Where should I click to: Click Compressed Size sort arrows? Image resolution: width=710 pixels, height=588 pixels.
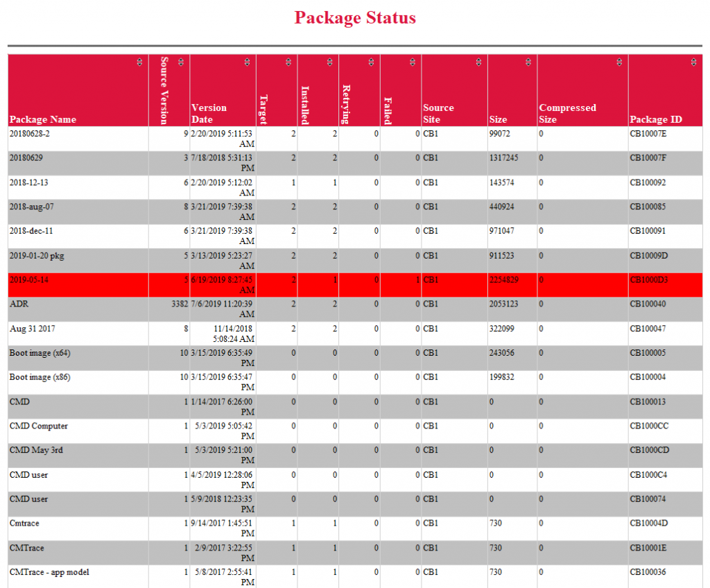pos(619,62)
